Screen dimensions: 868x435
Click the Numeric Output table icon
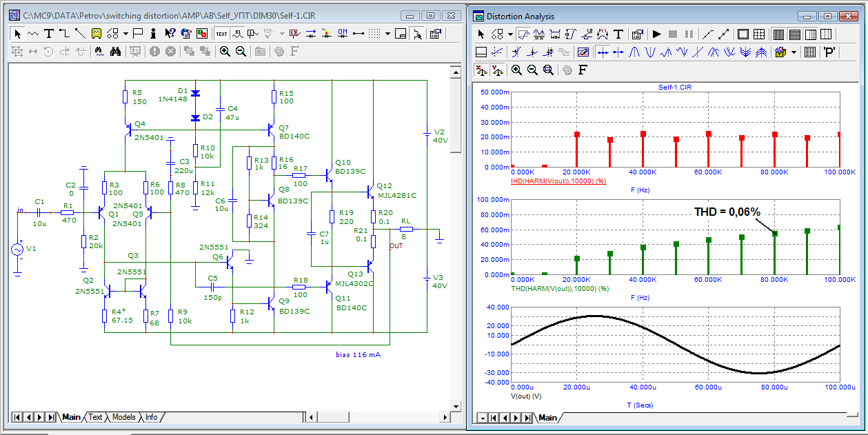pos(809,52)
